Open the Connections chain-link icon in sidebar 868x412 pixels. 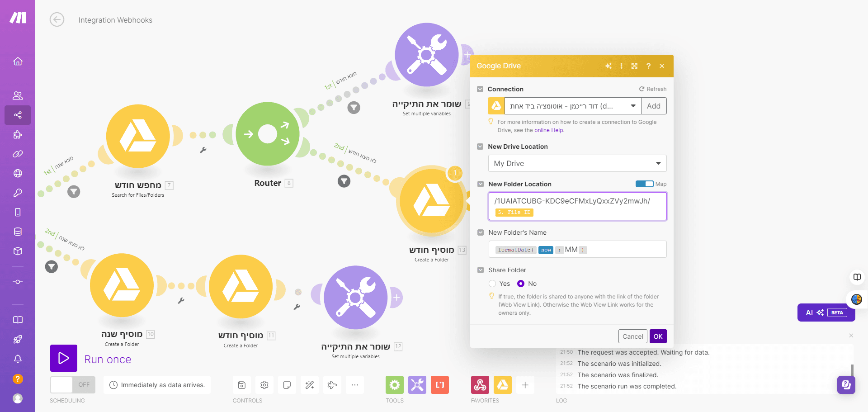click(18, 154)
